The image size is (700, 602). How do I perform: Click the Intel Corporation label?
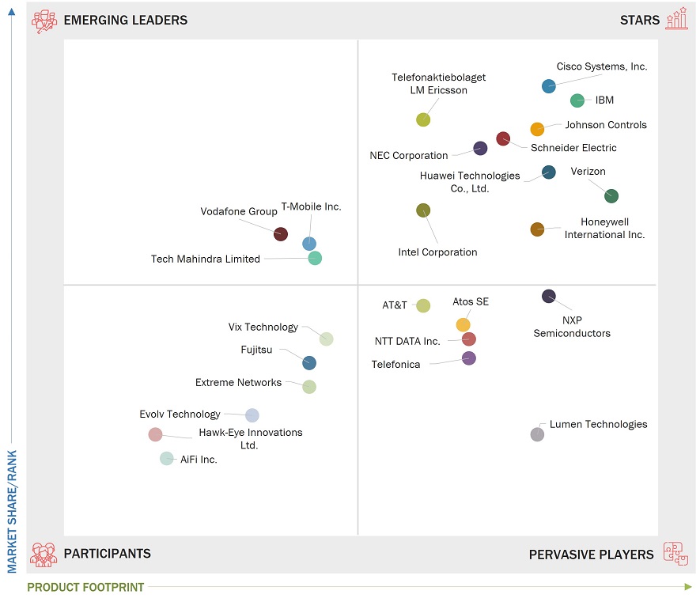coord(437,252)
